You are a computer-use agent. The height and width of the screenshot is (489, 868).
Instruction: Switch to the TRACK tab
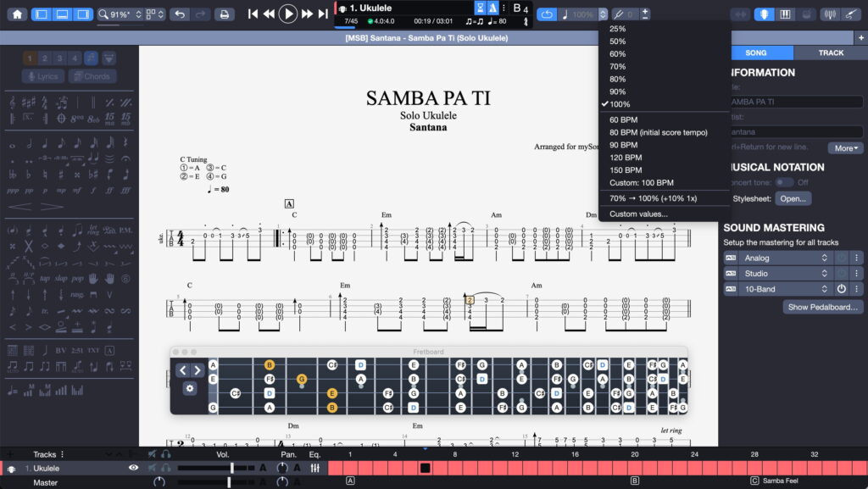point(831,53)
